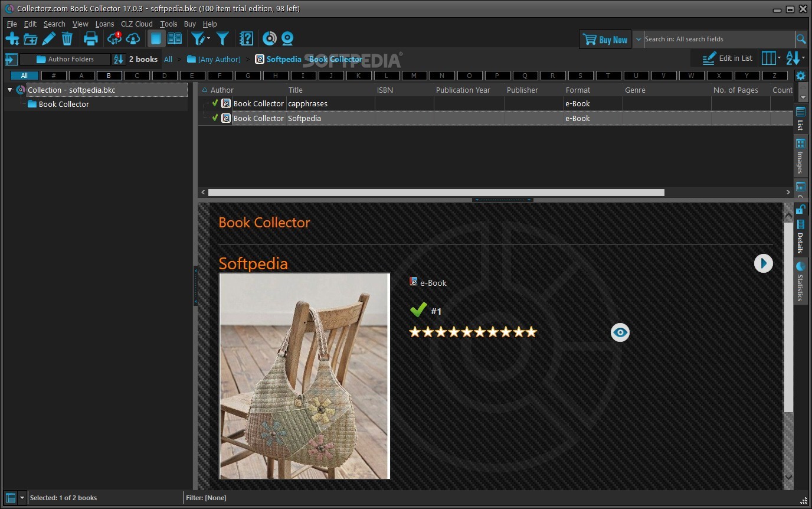
Task: Click the padlock icon on right sidebar
Action: click(800, 209)
